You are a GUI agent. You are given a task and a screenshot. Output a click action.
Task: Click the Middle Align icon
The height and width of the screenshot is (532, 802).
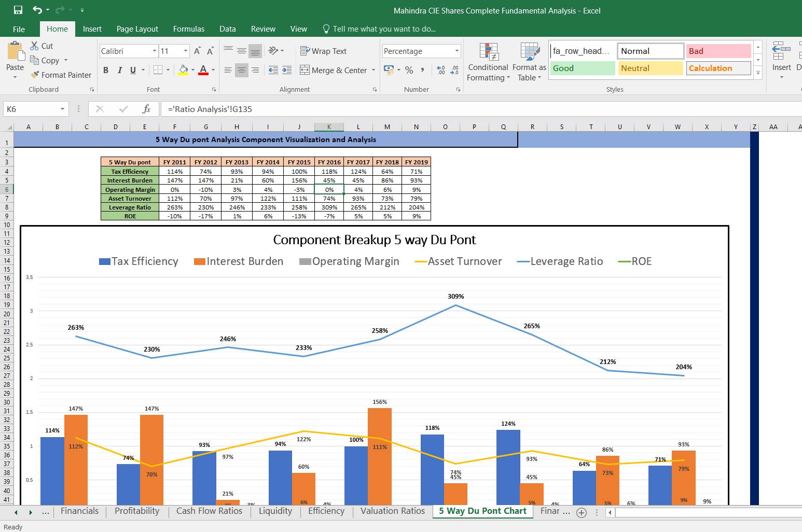[x=242, y=50]
